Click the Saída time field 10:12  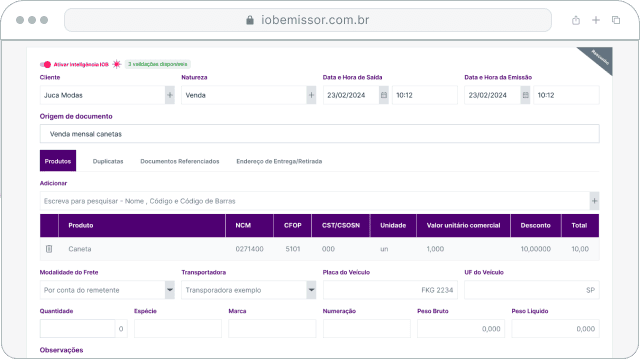pos(425,95)
